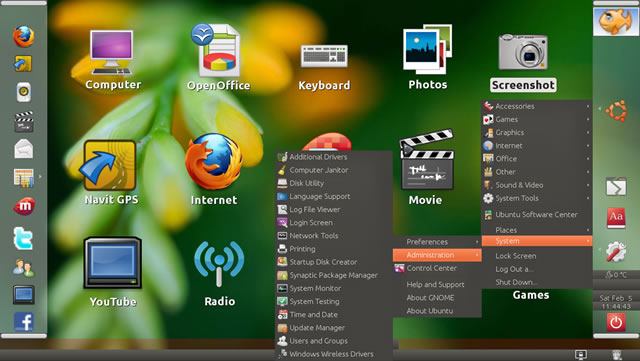Open Ubuntu Software Center
This screenshot has height=361, width=640.
pos(537,214)
